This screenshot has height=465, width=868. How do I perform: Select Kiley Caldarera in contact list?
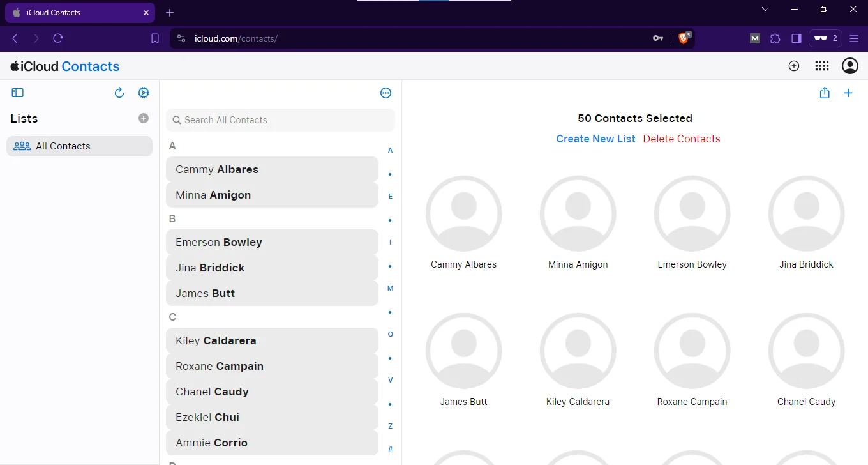tap(272, 340)
